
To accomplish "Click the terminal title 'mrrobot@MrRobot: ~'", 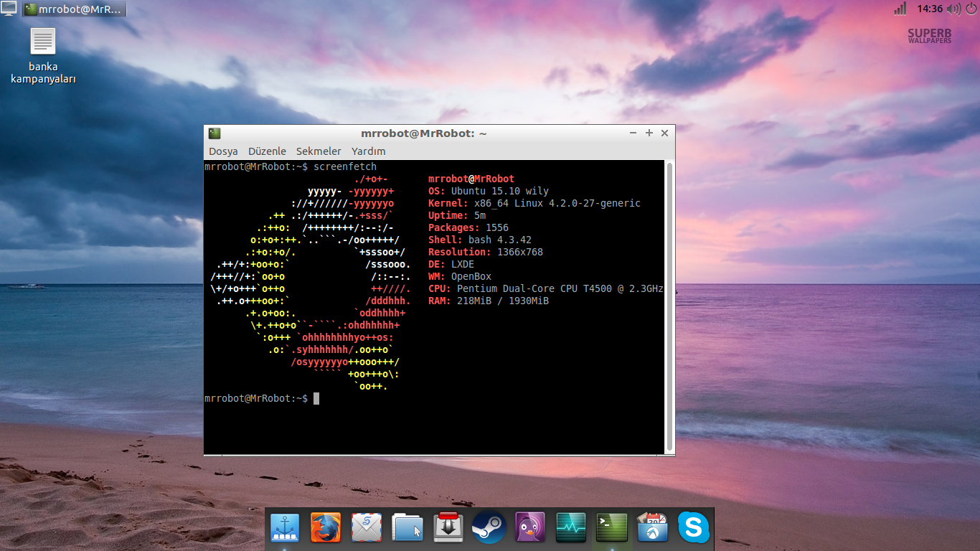I will [x=424, y=133].
